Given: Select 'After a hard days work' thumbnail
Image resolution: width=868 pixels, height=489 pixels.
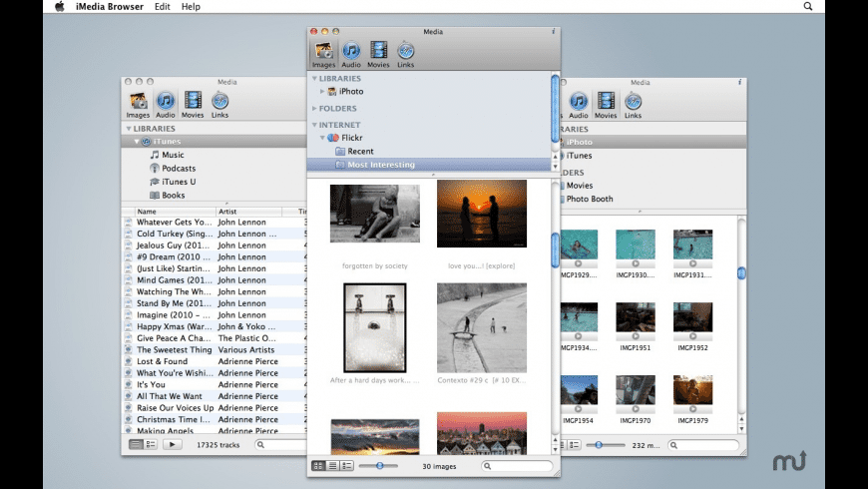Looking at the screenshot, I should (x=375, y=328).
